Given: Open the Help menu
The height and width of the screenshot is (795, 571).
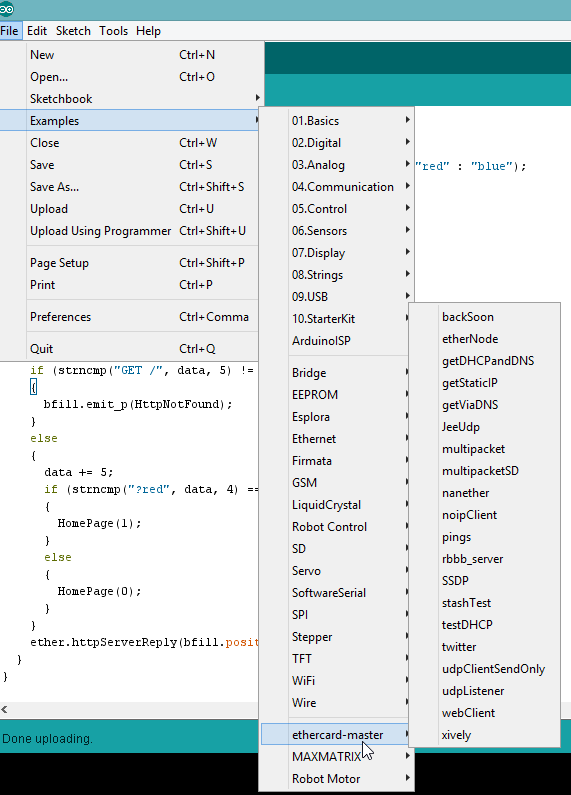Looking at the screenshot, I should point(148,31).
